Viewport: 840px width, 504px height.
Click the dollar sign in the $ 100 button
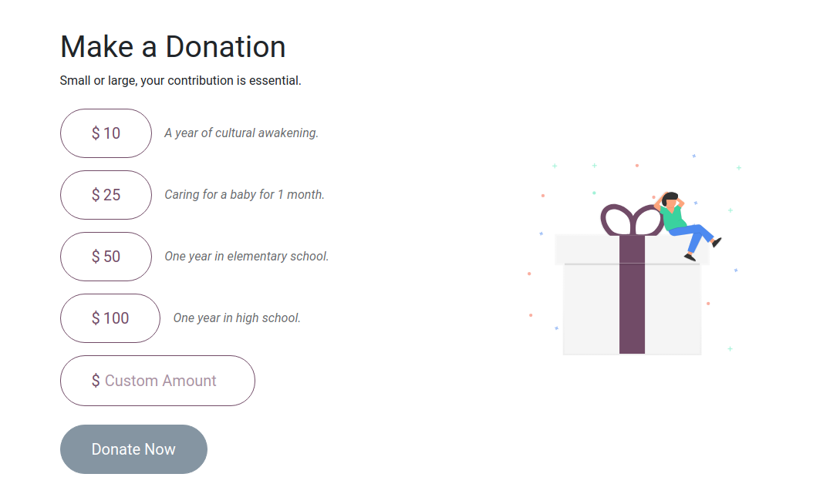coord(96,318)
